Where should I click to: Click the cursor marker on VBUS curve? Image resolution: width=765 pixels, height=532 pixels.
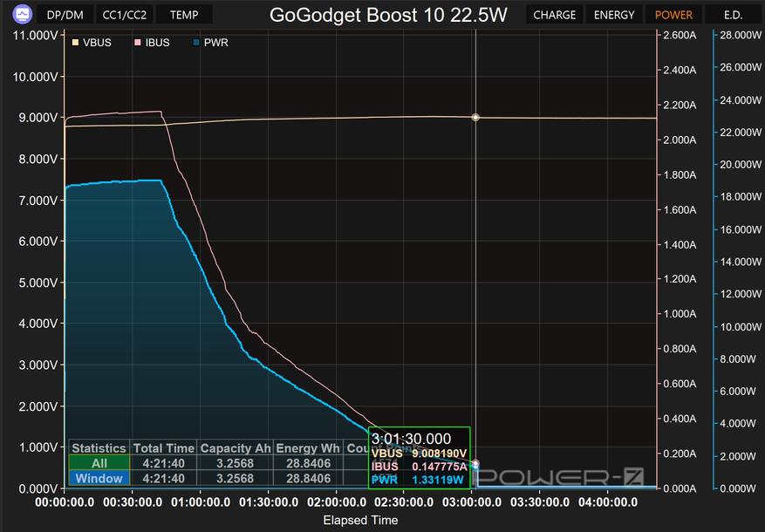(475, 118)
